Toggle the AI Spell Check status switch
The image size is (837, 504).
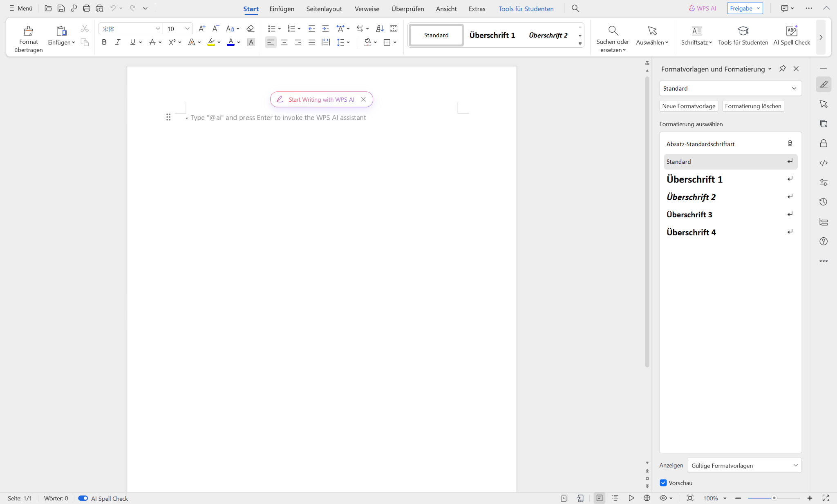pos(83,498)
